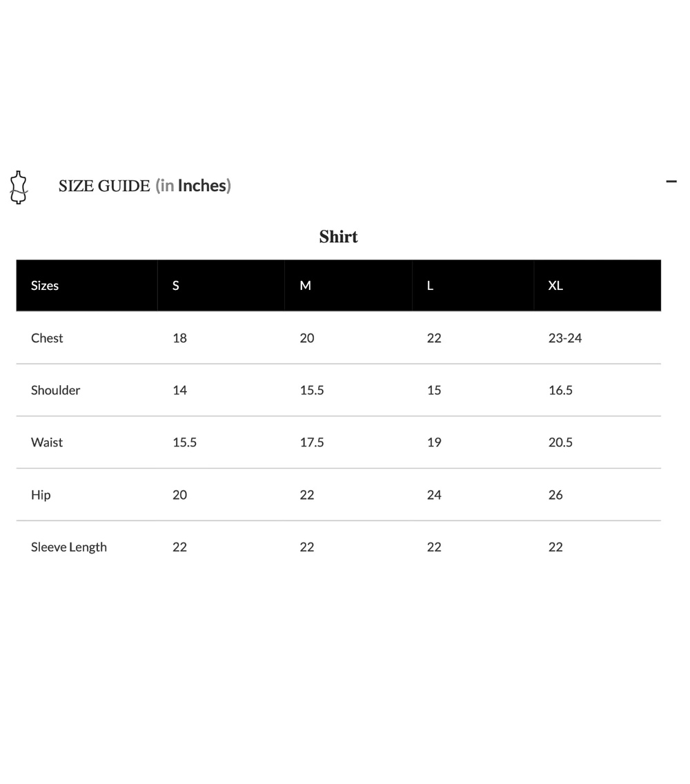Screen dimensions: 690x784
Task: Select the Shirt table title
Action: [x=338, y=237]
